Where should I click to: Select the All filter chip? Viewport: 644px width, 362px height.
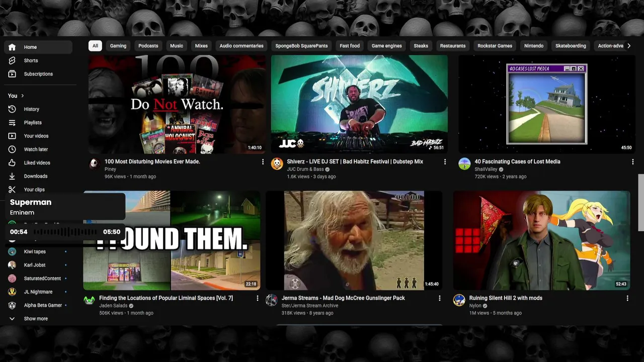point(95,46)
